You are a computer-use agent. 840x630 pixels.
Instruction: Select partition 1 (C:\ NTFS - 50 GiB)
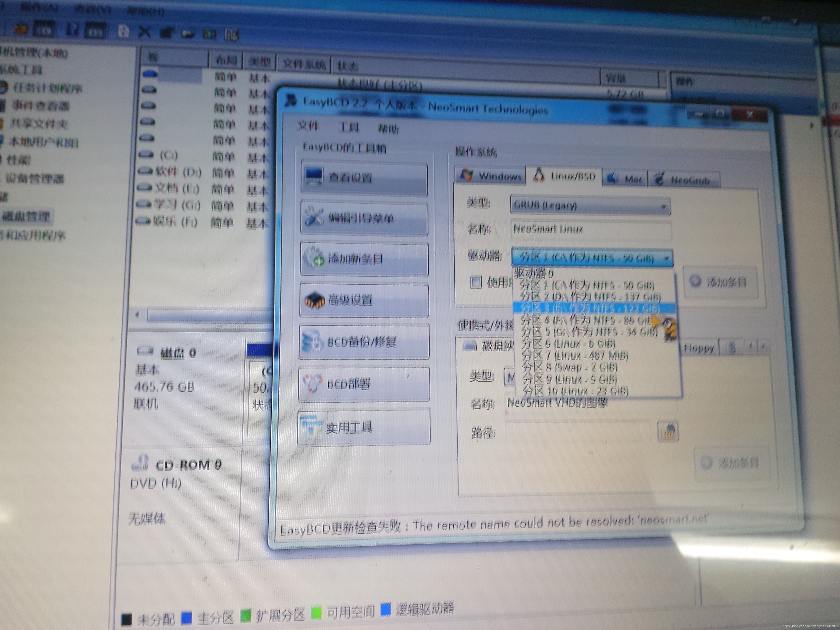pos(587,285)
